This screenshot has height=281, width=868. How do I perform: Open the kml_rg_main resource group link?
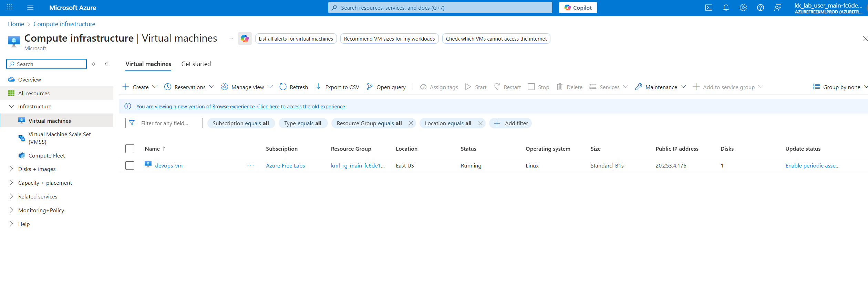click(x=358, y=165)
